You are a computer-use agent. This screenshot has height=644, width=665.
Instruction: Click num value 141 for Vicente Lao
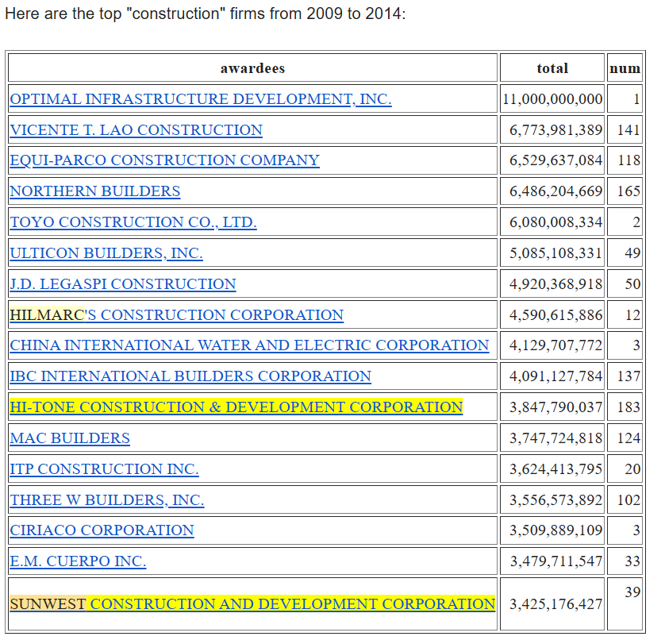[628, 130]
